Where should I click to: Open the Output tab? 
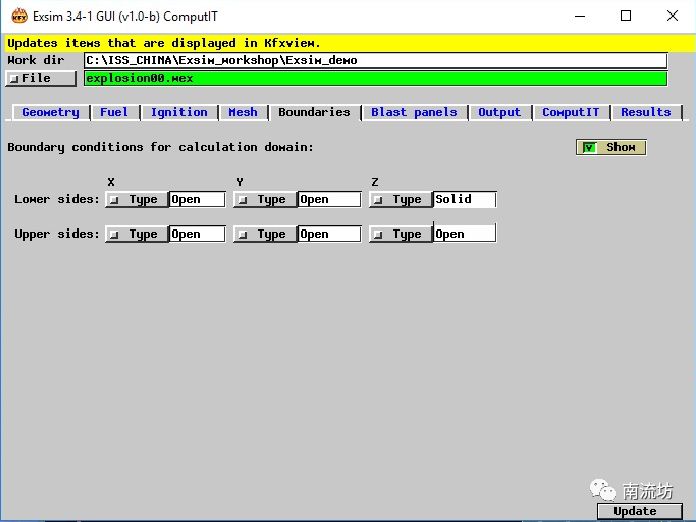coord(499,112)
